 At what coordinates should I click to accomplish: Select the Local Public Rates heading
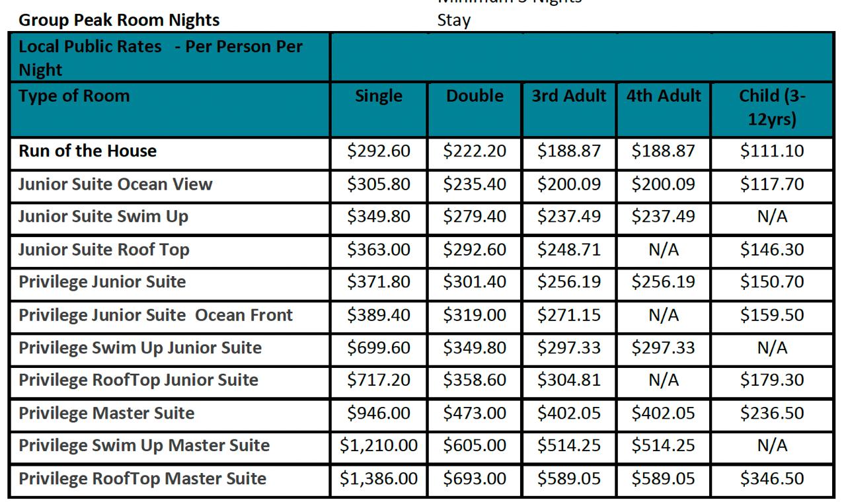(x=160, y=58)
